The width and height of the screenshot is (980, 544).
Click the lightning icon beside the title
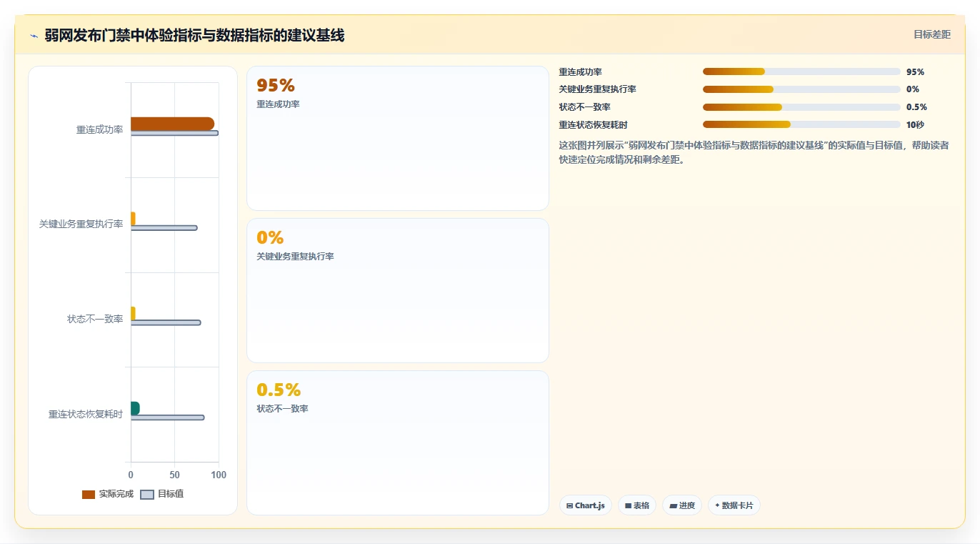pos(34,36)
